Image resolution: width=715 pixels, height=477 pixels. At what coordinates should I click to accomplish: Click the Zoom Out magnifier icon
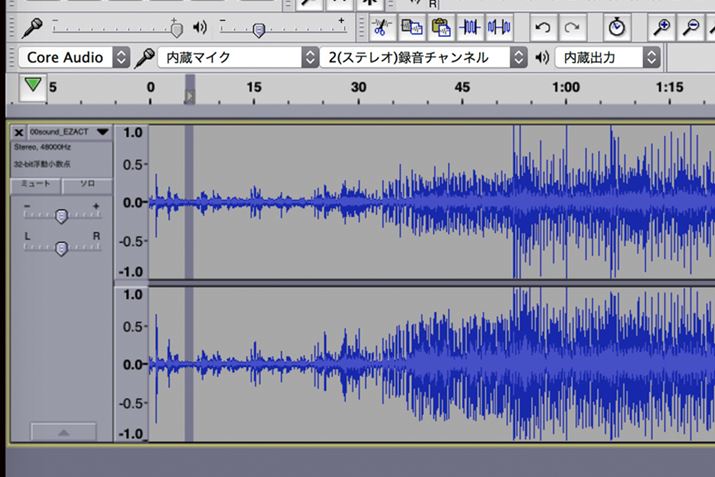[690, 26]
